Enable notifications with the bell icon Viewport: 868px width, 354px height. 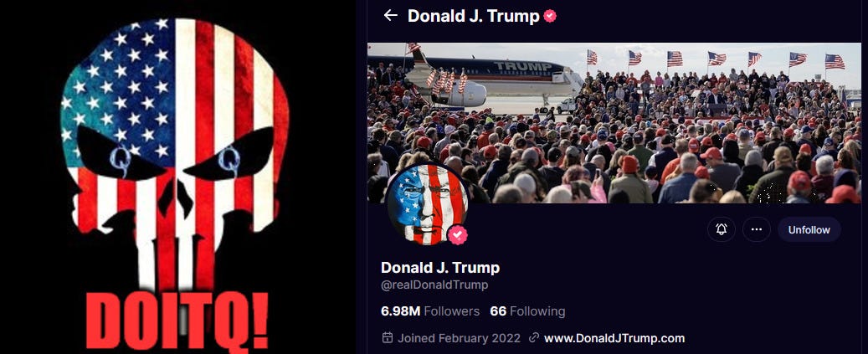pyautogui.click(x=722, y=229)
